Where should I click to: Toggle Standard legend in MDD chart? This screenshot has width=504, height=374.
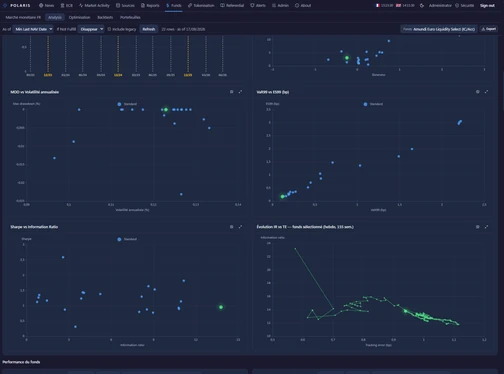(x=127, y=104)
